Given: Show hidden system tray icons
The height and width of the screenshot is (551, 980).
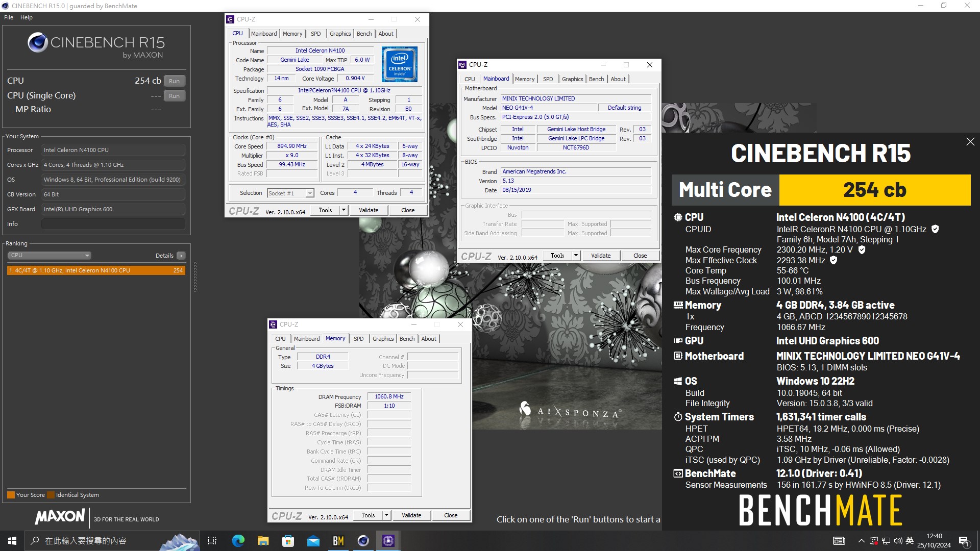Looking at the screenshot, I should point(861,541).
